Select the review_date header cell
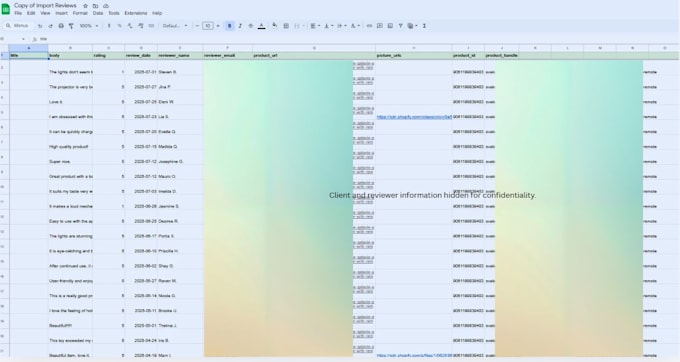Image resolution: width=680 pixels, height=362 pixels. (x=141, y=55)
